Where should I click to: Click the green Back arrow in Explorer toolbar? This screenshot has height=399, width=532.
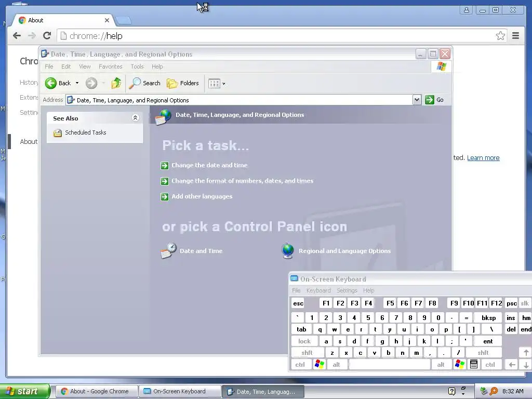(x=51, y=83)
